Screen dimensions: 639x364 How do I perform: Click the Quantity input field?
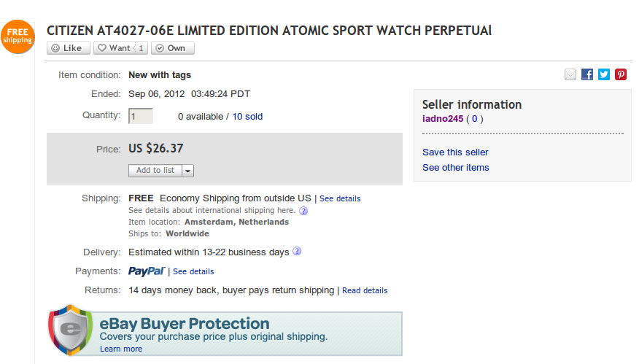pyautogui.click(x=141, y=116)
